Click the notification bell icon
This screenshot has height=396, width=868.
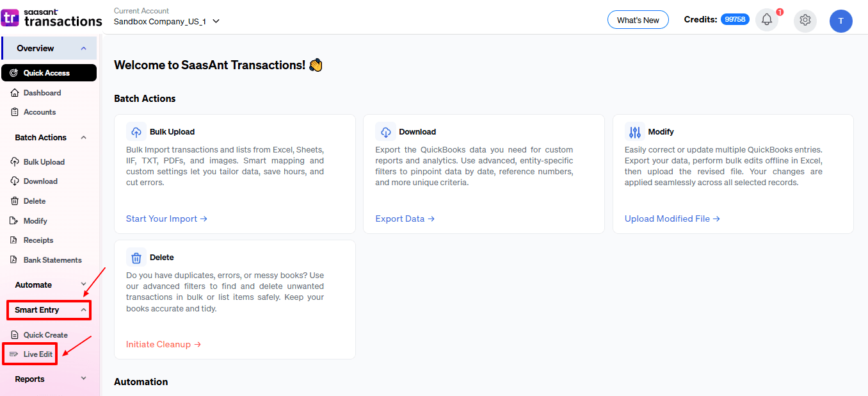767,20
